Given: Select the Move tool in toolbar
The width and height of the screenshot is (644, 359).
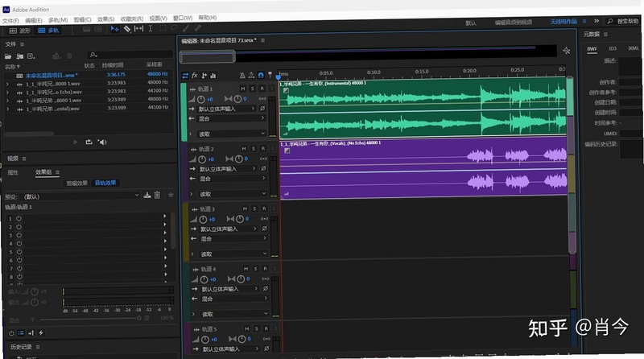Looking at the screenshot, I should pos(114,29).
